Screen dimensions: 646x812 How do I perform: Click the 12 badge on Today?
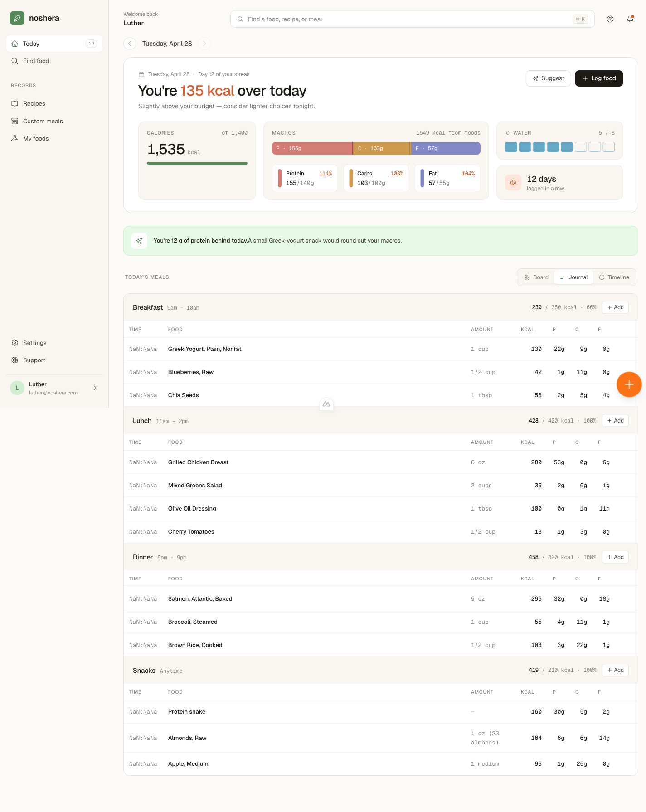[91, 44]
